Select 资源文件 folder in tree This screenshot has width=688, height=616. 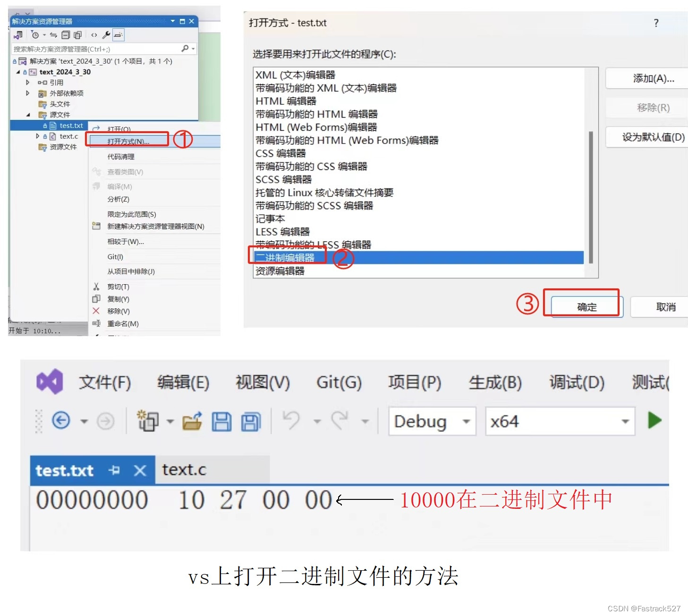63,147
